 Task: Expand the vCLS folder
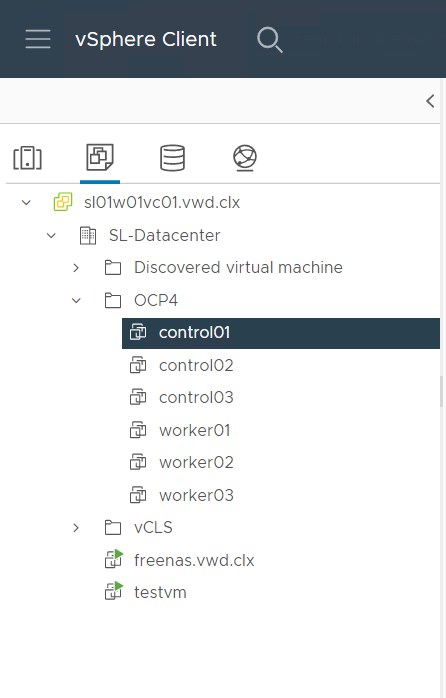pos(76,528)
